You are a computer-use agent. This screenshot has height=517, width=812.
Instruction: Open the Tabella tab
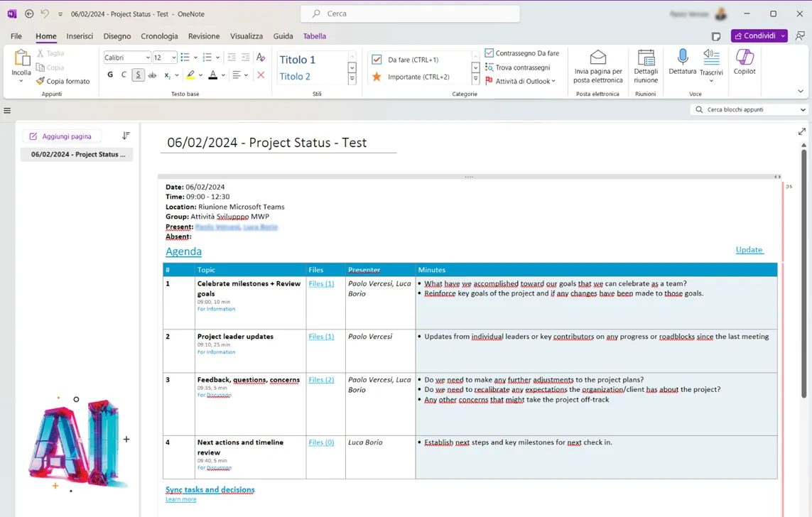coord(315,36)
